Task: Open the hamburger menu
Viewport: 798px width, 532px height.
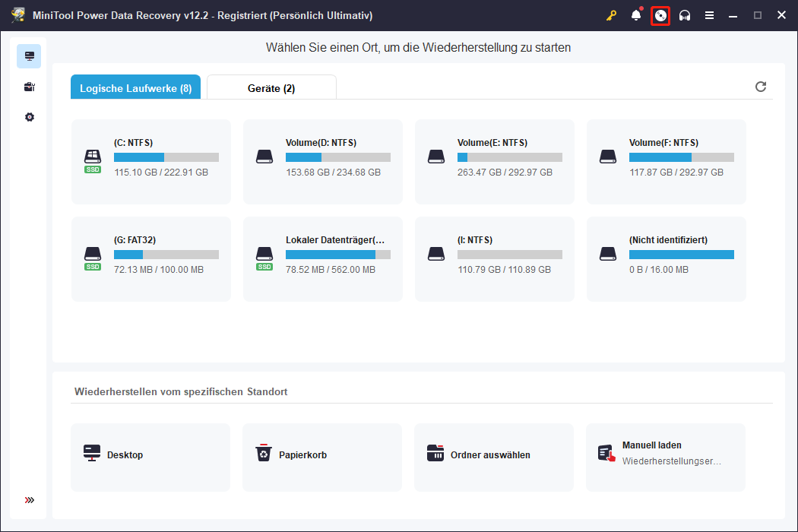Action: [709, 16]
